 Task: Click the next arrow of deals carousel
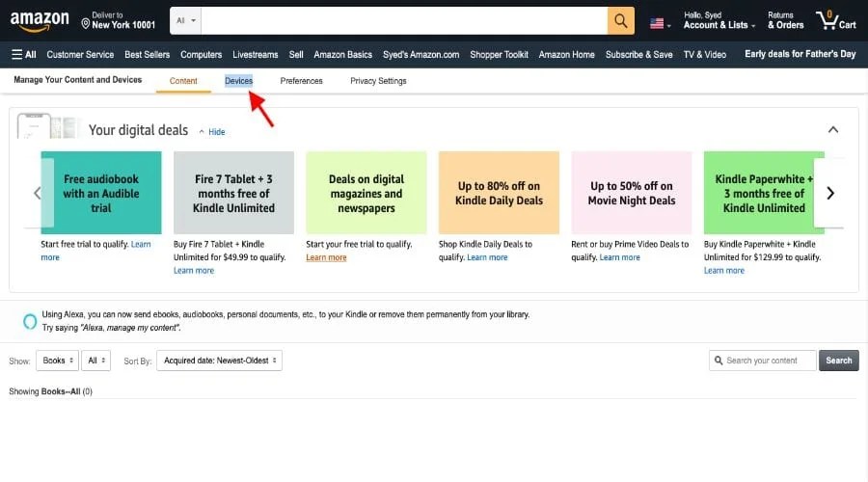[830, 193]
